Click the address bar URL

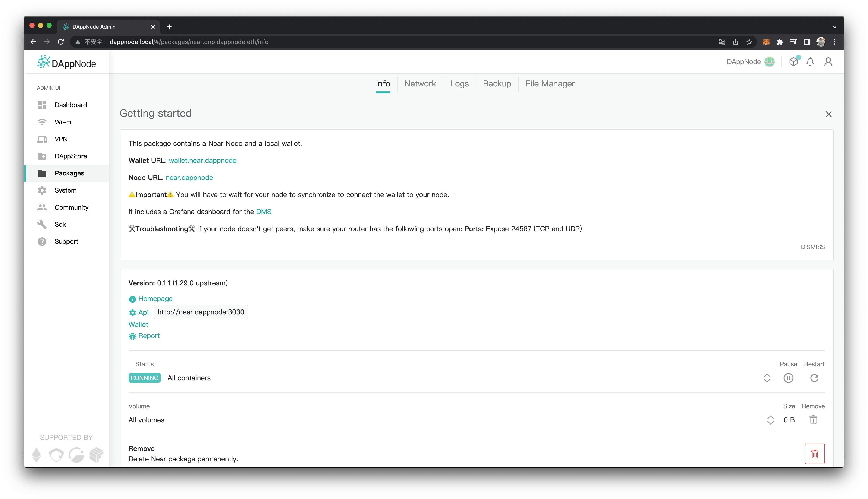(x=189, y=42)
